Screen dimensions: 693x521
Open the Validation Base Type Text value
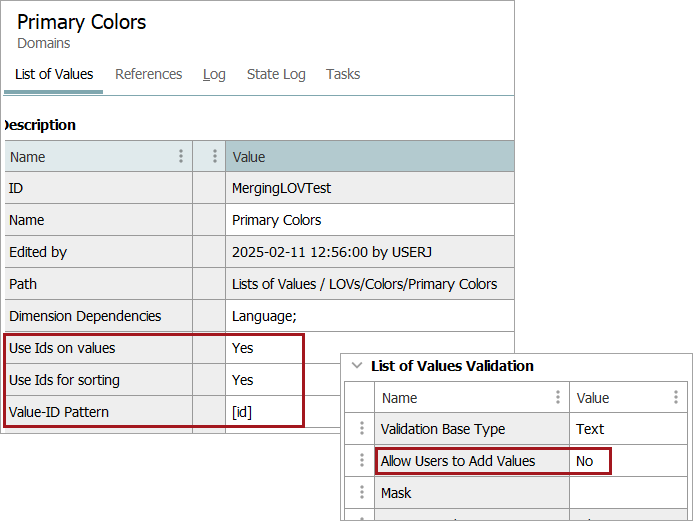click(x=590, y=429)
